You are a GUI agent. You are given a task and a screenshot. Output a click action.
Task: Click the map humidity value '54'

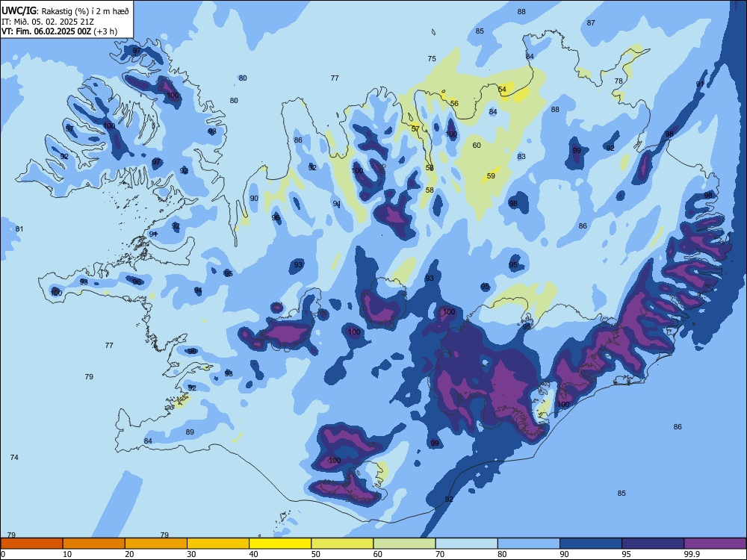coord(502,89)
